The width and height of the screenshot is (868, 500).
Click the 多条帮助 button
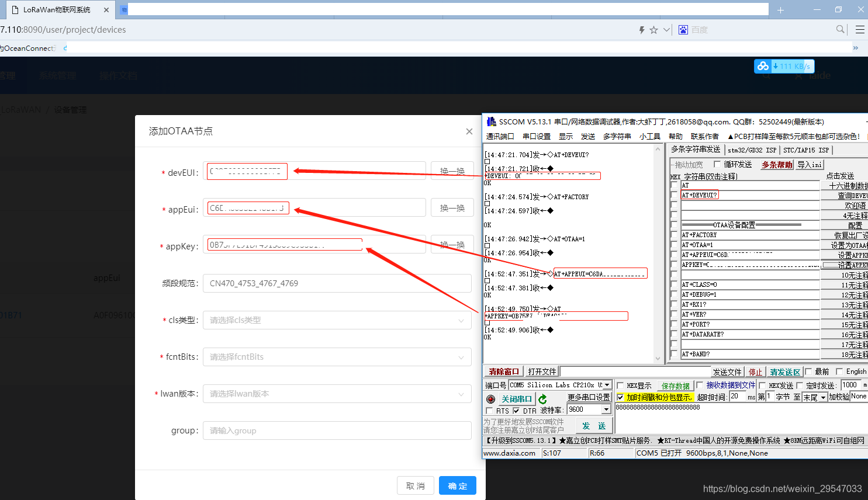(x=777, y=165)
